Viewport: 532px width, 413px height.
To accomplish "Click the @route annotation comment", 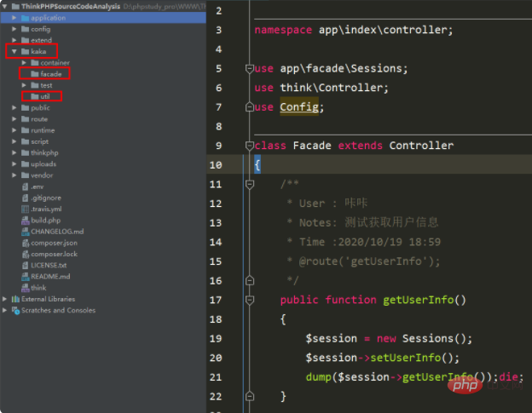I will click(x=369, y=261).
